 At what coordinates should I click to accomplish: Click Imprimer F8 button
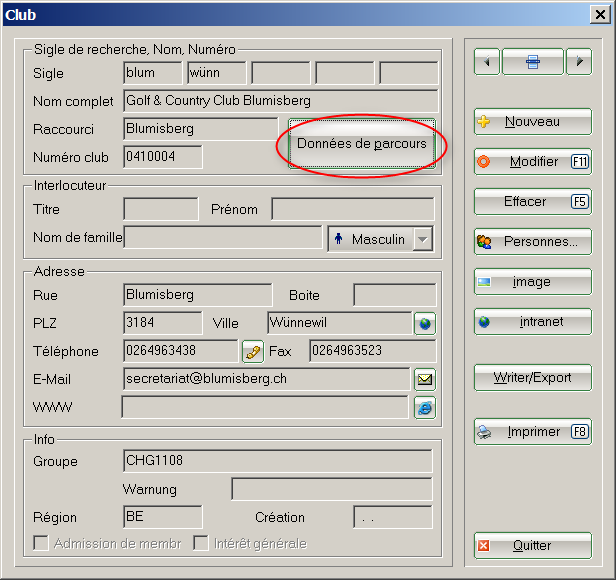[x=533, y=432]
